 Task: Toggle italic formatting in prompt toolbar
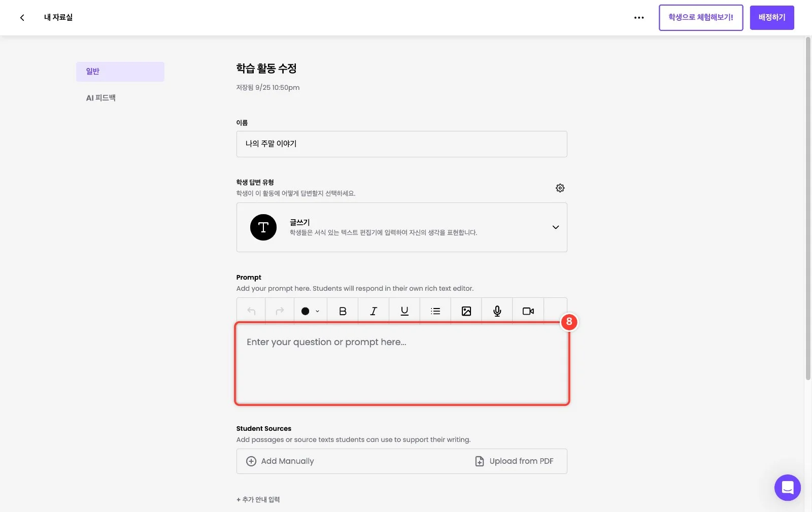click(374, 311)
